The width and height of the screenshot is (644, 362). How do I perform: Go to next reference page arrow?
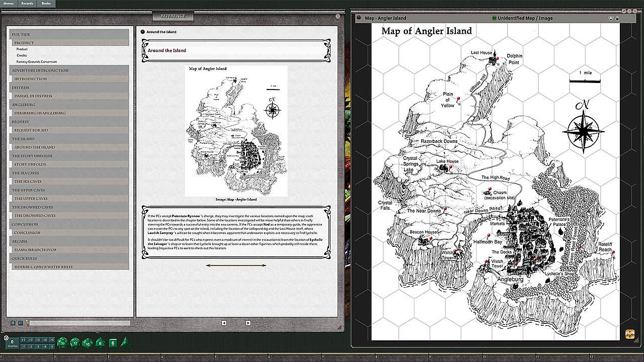coord(248,323)
